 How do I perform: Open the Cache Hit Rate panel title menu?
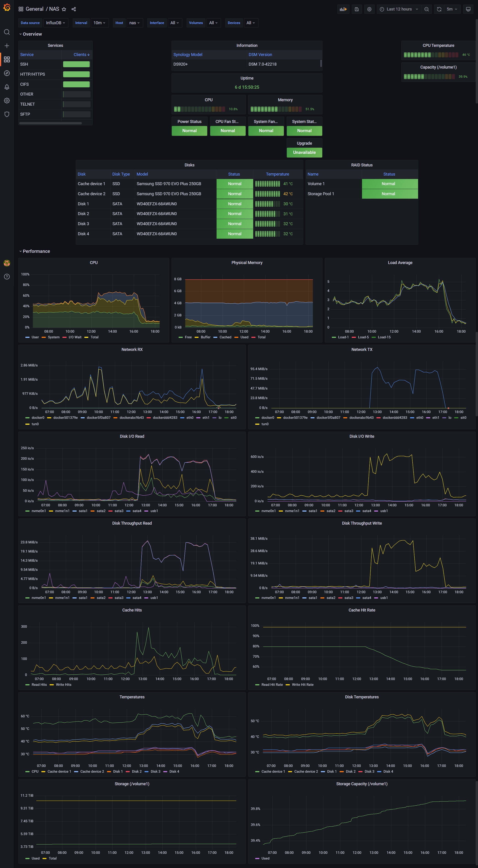point(362,610)
